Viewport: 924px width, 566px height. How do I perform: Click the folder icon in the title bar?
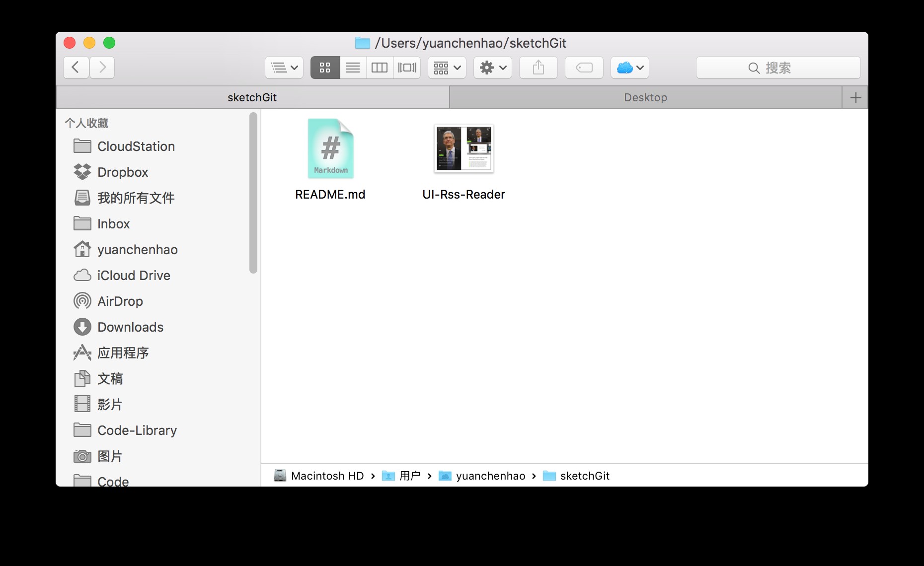pyautogui.click(x=363, y=43)
